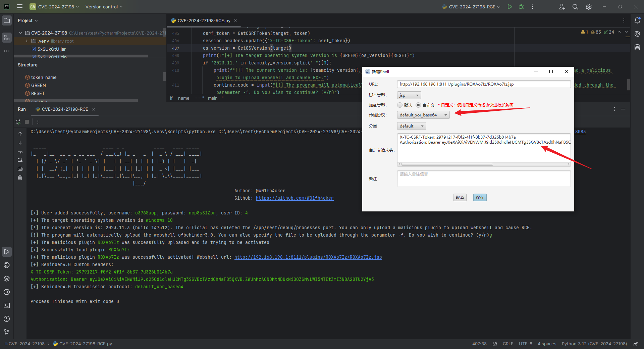Click the custom request headers text area
Viewport: 644px width, 349px height.
click(484, 150)
